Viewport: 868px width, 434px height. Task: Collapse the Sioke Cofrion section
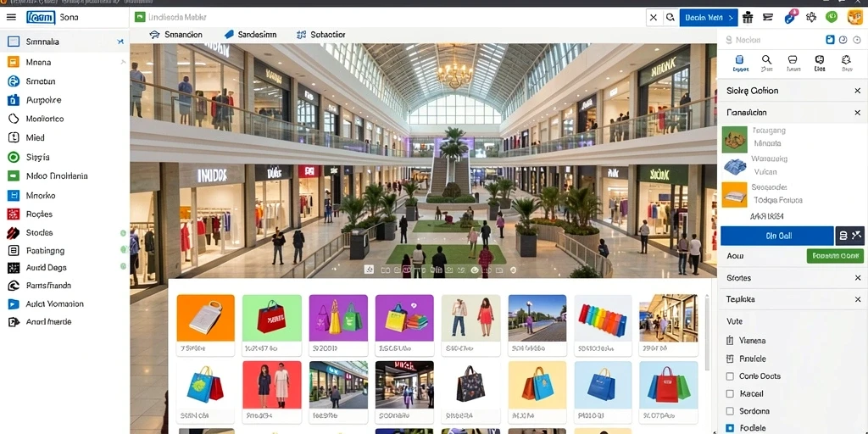858,91
